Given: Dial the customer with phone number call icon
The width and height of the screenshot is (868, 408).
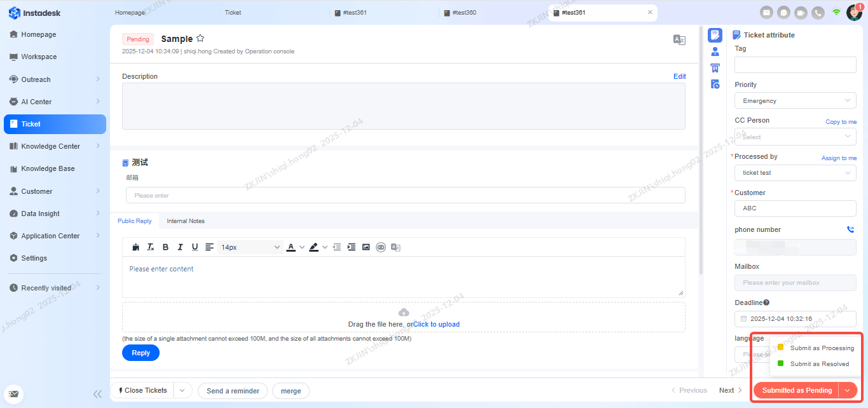Looking at the screenshot, I should click(850, 229).
